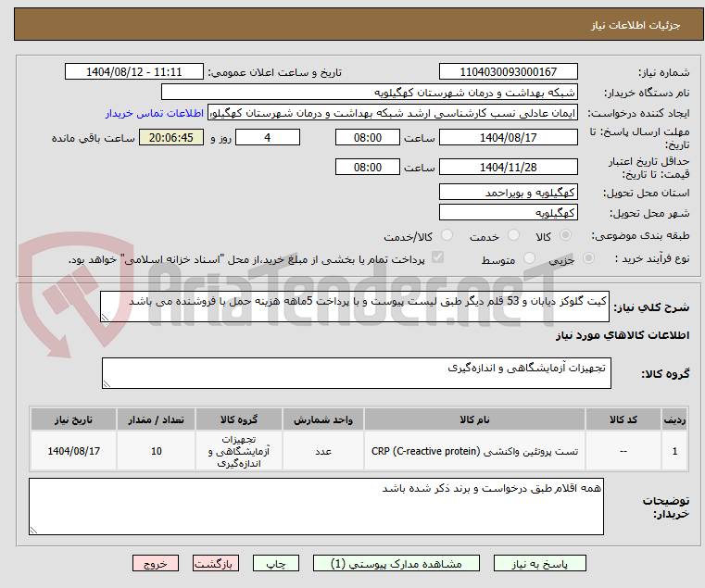This screenshot has height=588, width=705.
Task: Click the 'کد کالا' column header
Action: (623, 419)
